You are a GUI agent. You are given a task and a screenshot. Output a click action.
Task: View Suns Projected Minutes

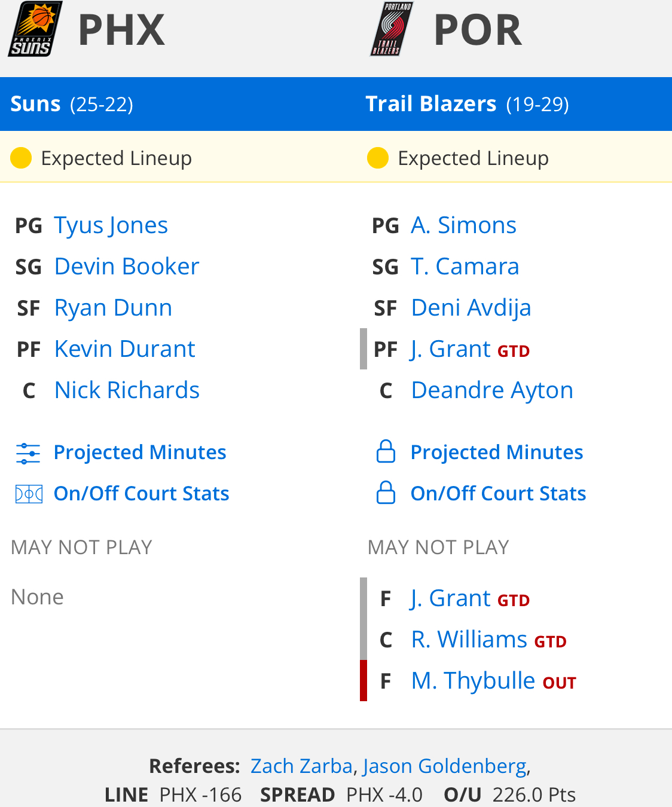(x=140, y=453)
